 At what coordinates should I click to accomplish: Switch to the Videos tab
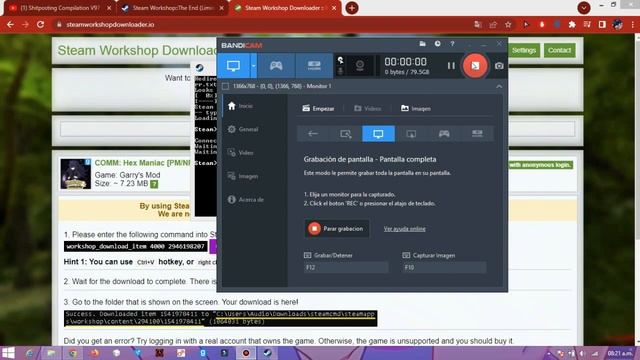coord(368,108)
